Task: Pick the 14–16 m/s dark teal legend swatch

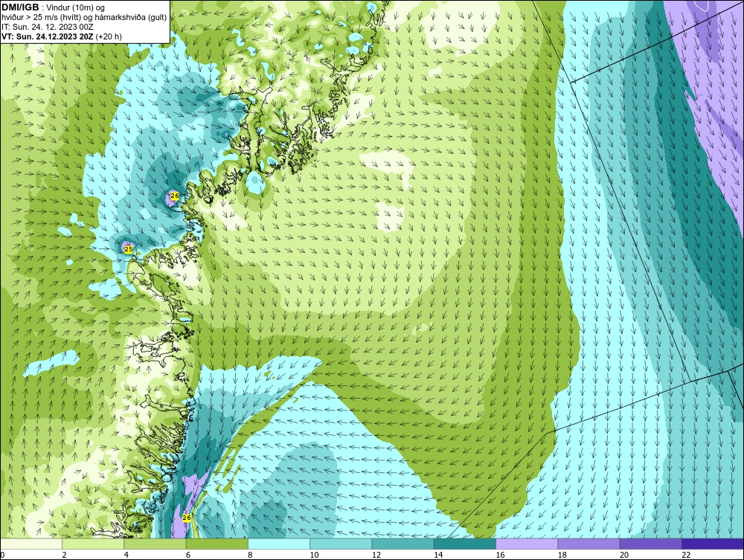Action: [465, 544]
